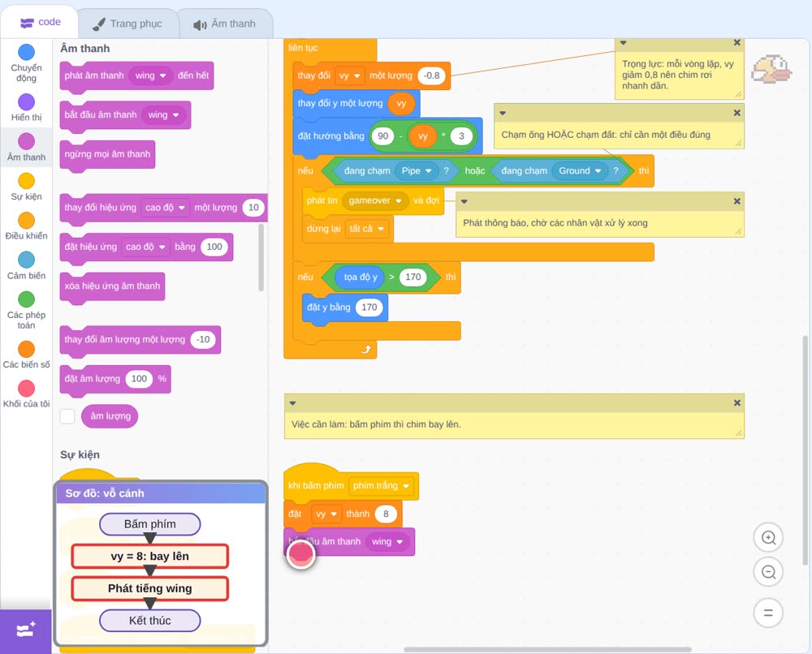Select the Âm thanh magenta category circle
This screenshot has height=654, width=812.
tap(27, 140)
